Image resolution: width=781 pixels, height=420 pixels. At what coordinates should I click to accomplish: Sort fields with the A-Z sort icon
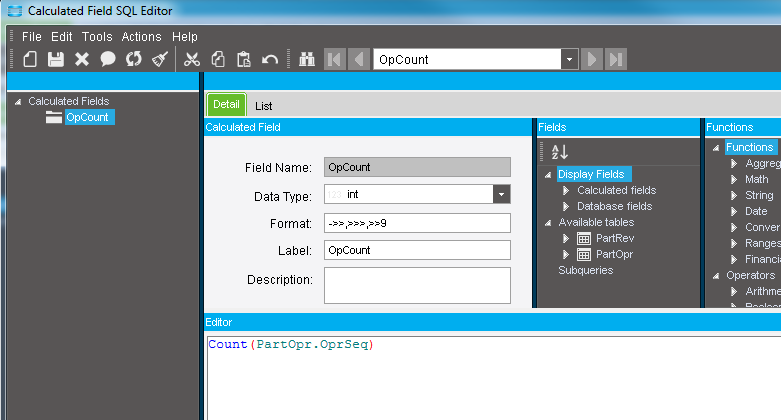click(x=559, y=151)
